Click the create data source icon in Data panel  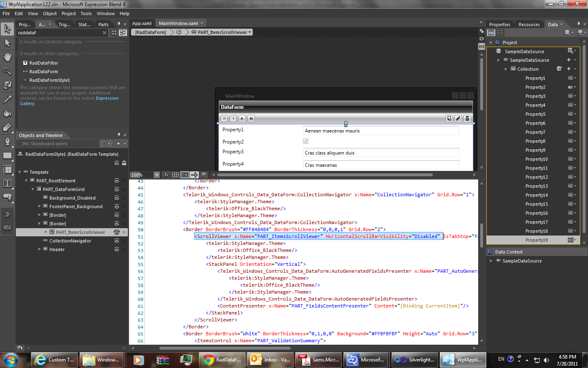pos(581,33)
